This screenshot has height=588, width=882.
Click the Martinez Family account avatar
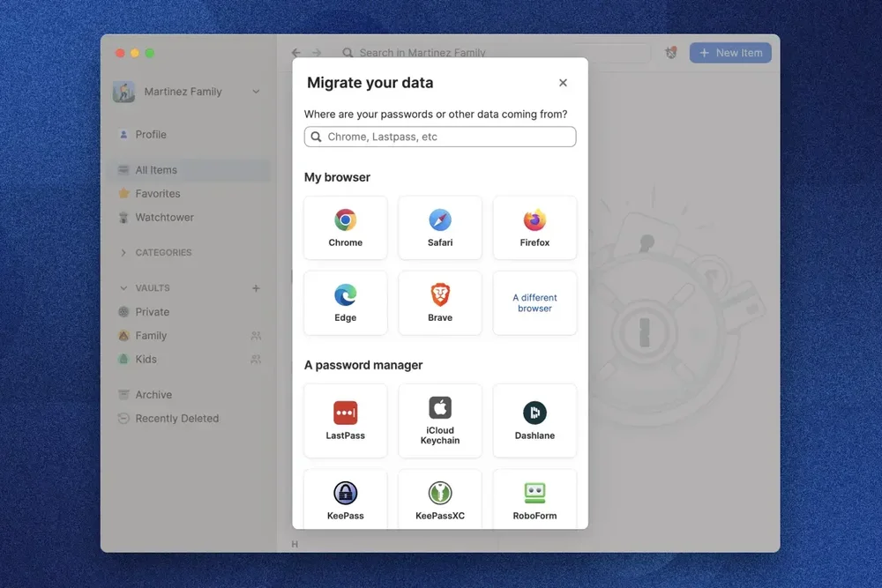coord(123,92)
